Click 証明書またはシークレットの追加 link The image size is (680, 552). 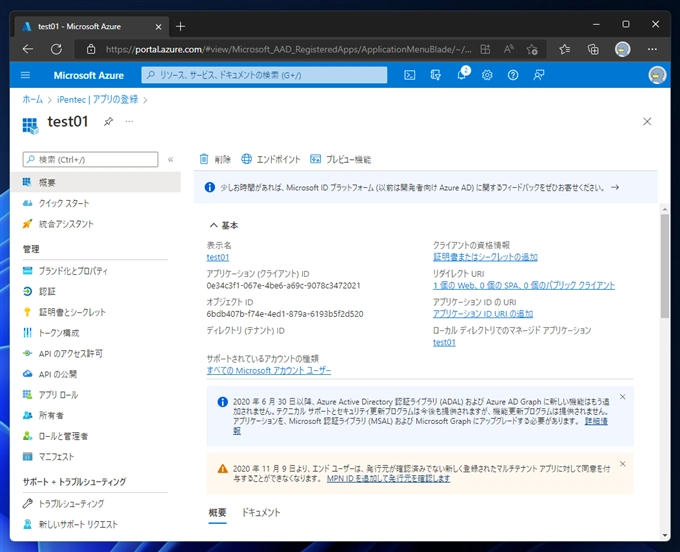point(485,257)
